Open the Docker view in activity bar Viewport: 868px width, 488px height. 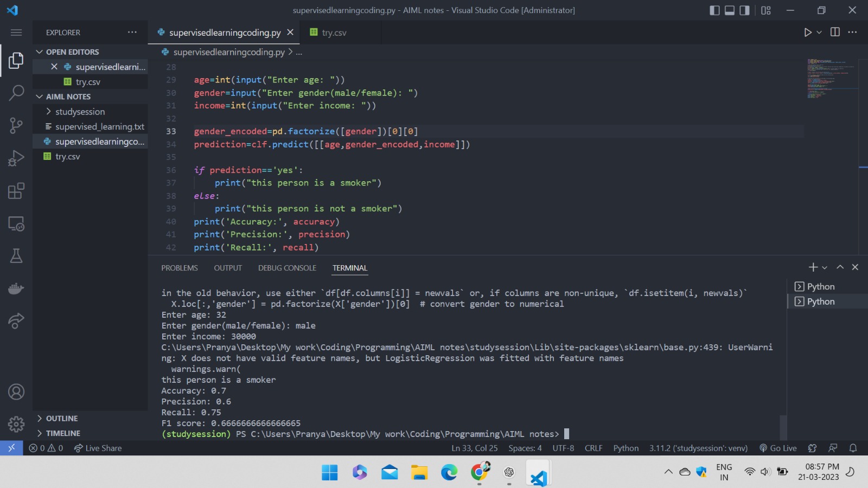coord(16,288)
